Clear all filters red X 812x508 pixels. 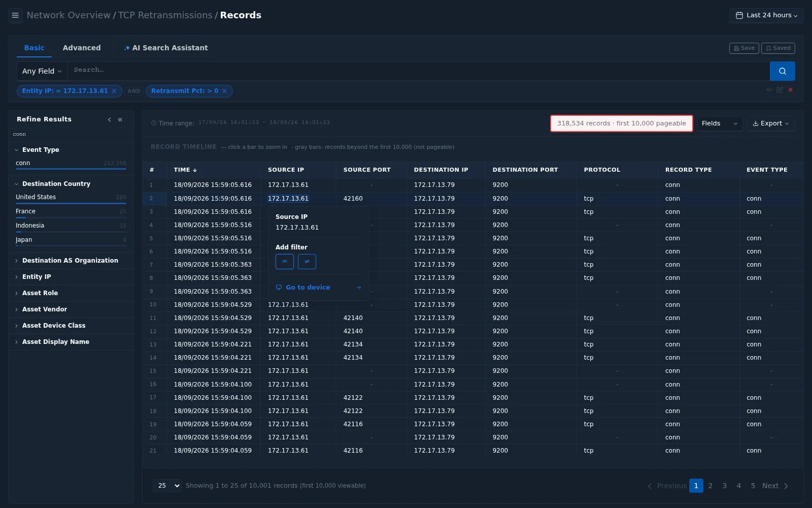790,90
